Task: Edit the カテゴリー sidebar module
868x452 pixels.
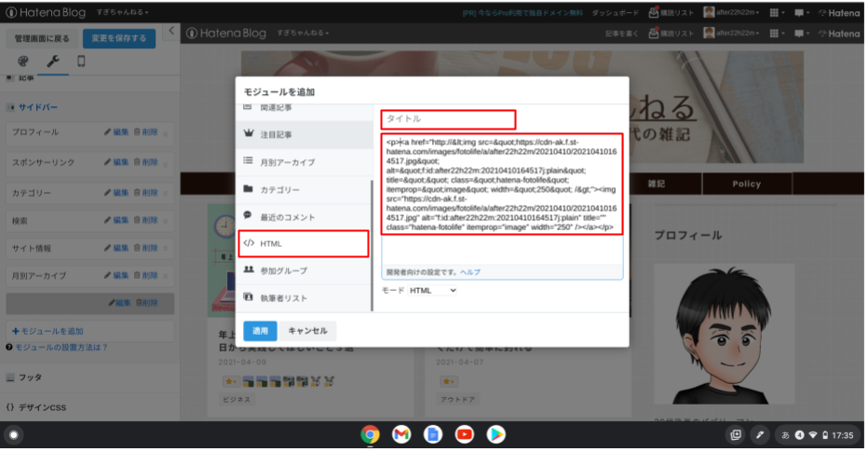Action: [116, 193]
